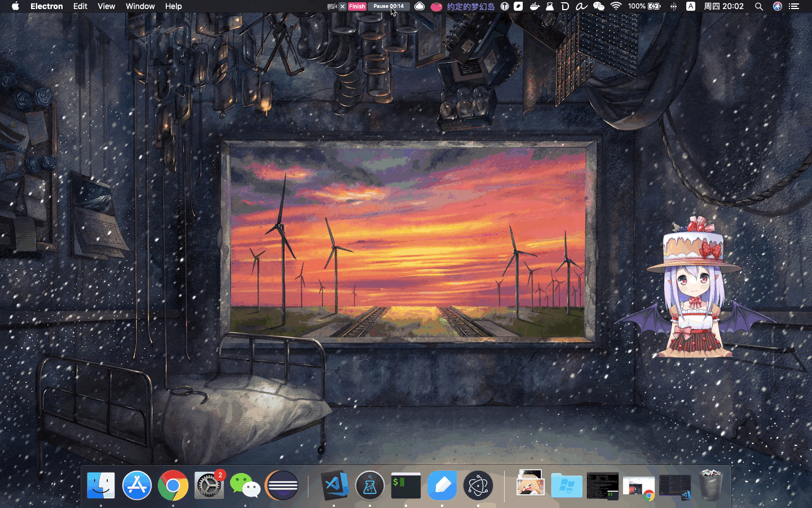Open the Window menu
812x508 pixels.
140,6
